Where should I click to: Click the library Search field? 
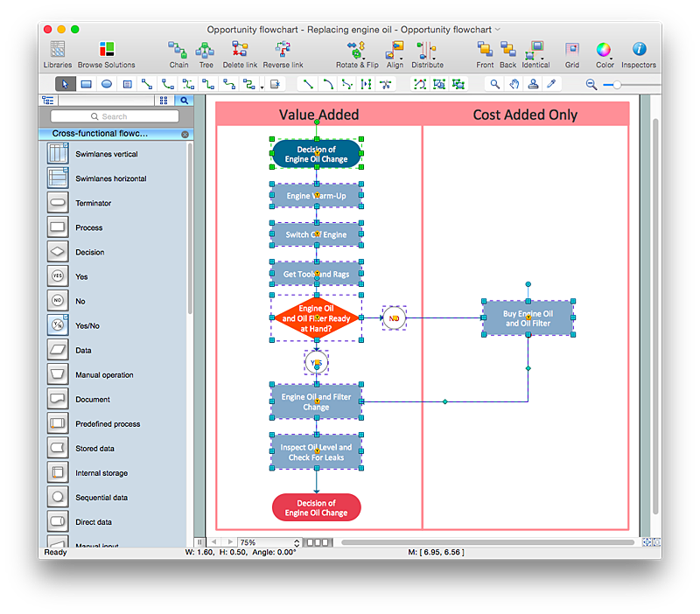115,116
